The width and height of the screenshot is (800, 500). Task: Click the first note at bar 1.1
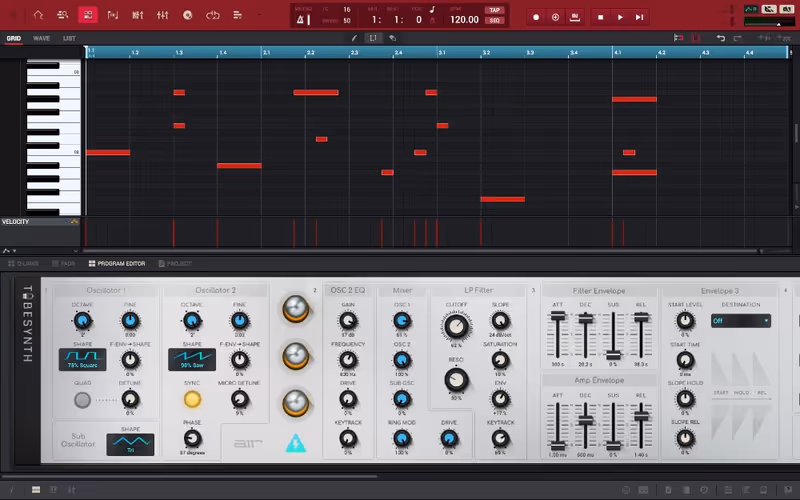[108, 152]
